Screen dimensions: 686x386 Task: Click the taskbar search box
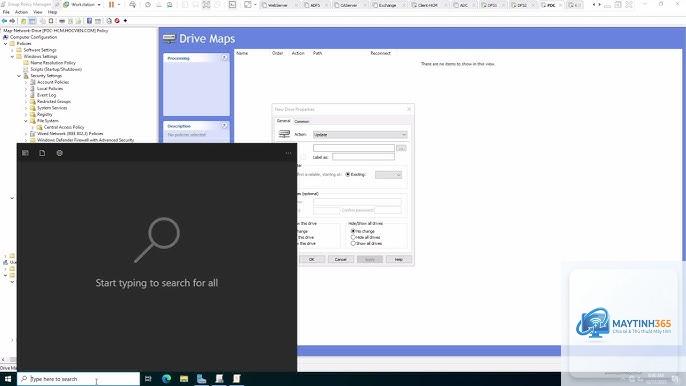pyautogui.click(x=79, y=379)
